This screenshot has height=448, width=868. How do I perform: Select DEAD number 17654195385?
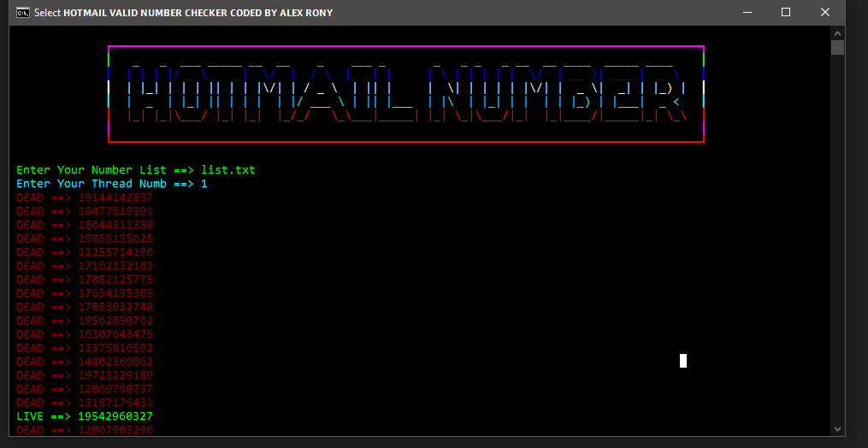pos(115,293)
